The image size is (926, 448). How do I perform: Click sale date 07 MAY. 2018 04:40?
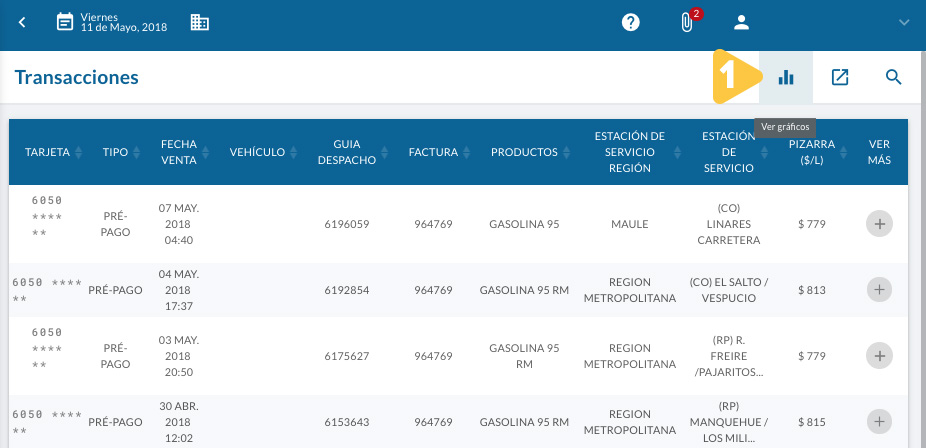[179, 224]
